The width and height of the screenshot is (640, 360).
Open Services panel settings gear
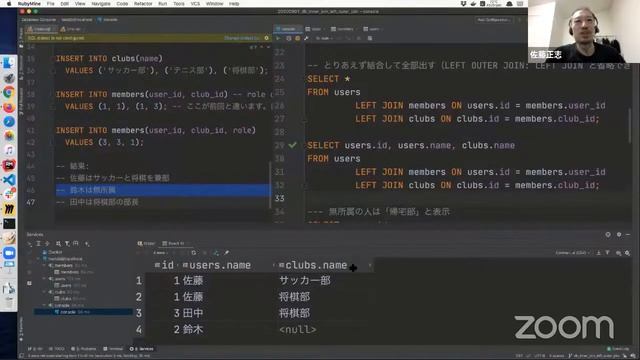[x=619, y=235]
